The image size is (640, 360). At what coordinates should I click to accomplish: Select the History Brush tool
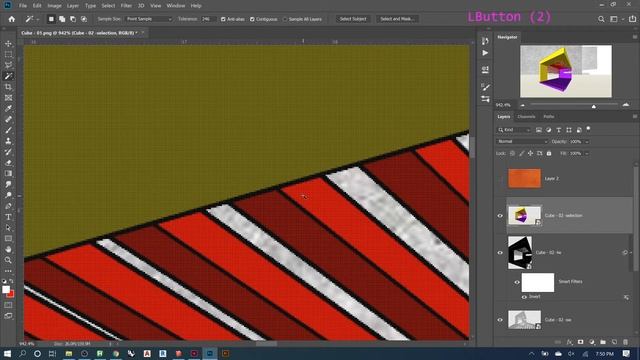tap(8, 152)
